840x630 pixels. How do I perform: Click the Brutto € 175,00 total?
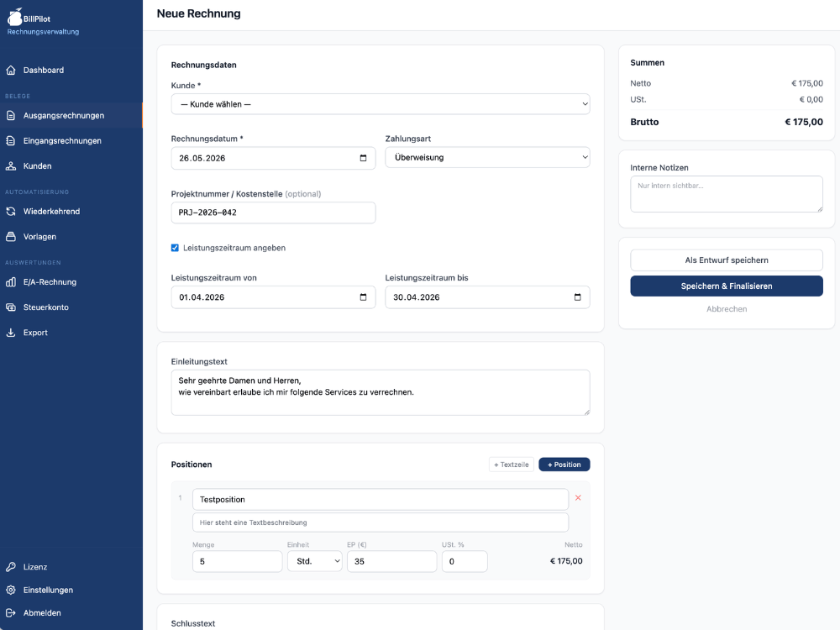(804, 122)
